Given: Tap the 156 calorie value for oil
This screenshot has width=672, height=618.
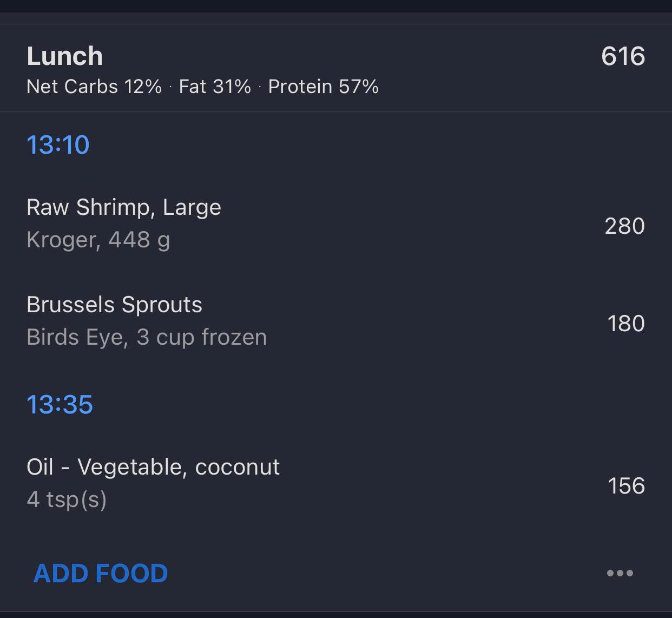Looking at the screenshot, I should pyautogui.click(x=626, y=486).
